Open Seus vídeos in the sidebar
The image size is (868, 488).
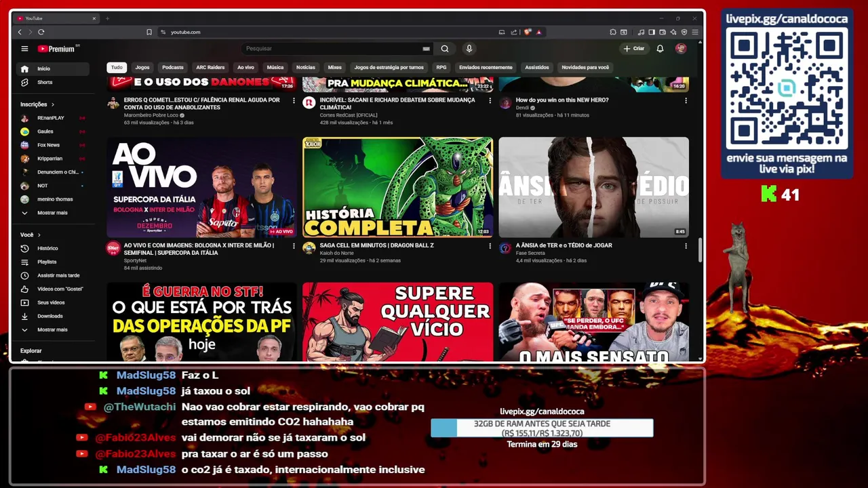[52, 302]
